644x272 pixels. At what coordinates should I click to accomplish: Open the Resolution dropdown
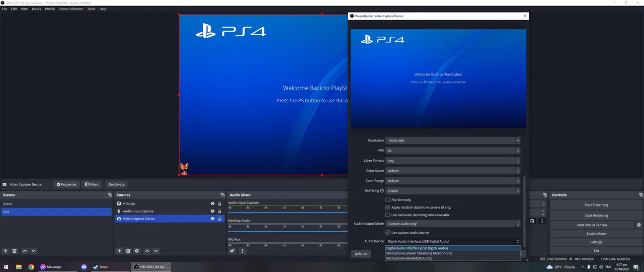tap(453, 141)
